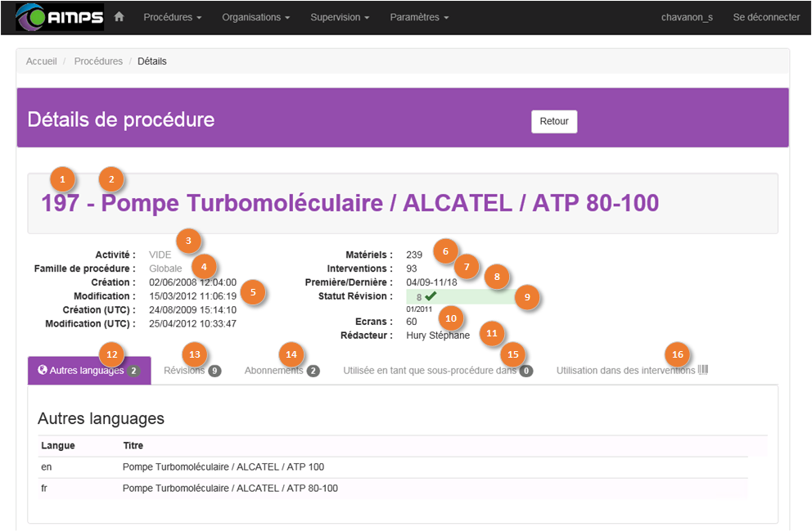Screen dimensions: 812x532
Task: Click Première/Dernière value 04/09-11/18
Action: click(432, 282)
